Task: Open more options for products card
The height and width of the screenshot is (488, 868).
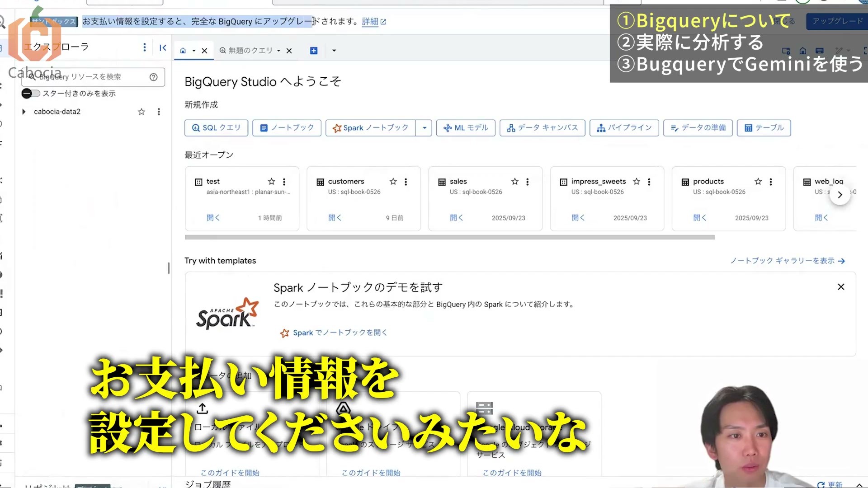Action: (x=771, y=182)
